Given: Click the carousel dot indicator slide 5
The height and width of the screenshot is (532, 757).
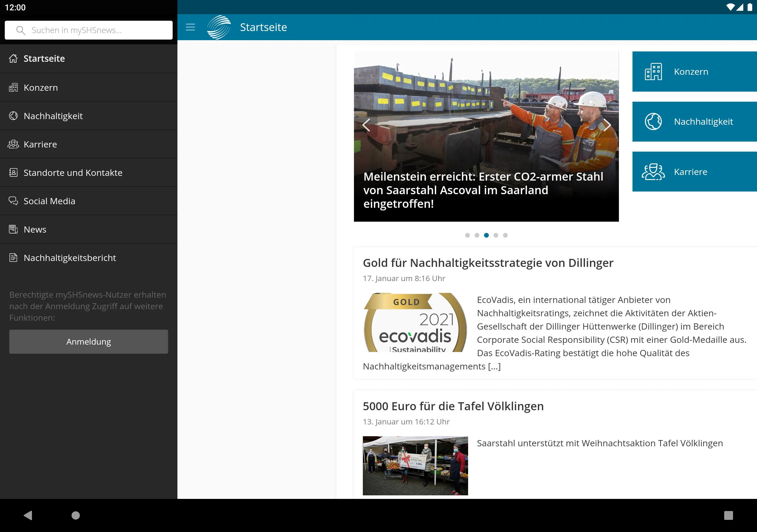Looking at the screenshot, I should point(506,235).
